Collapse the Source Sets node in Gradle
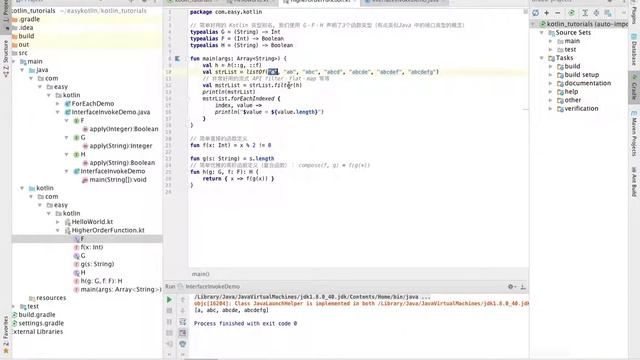Image resolution: width=640 pixels, height=360 pixels. [542, 33]
